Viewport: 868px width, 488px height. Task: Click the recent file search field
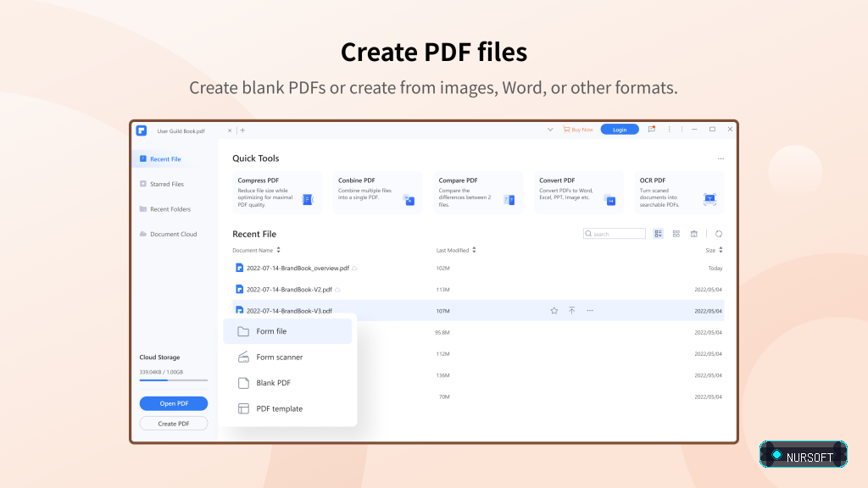(x=615, y=234)
